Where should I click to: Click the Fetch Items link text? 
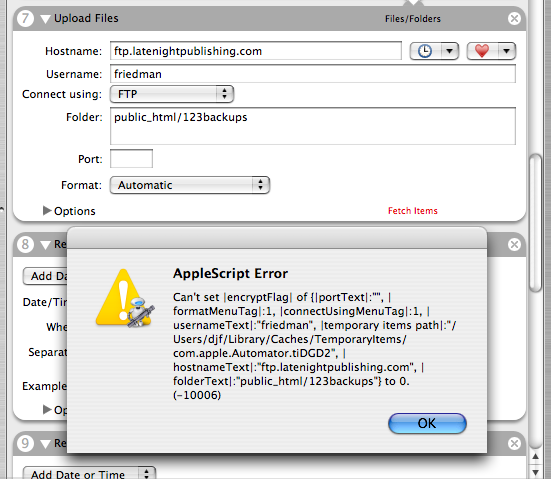tap(413, 211)
